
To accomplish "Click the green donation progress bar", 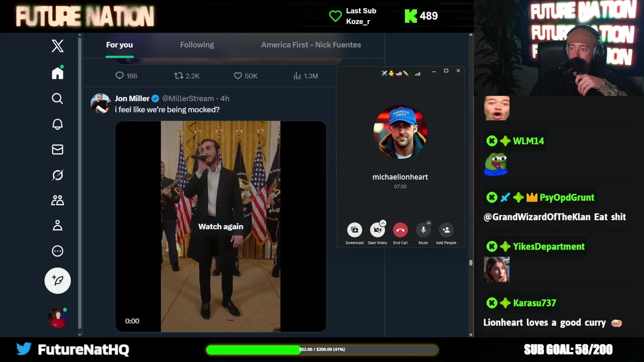I will (321, 349).
